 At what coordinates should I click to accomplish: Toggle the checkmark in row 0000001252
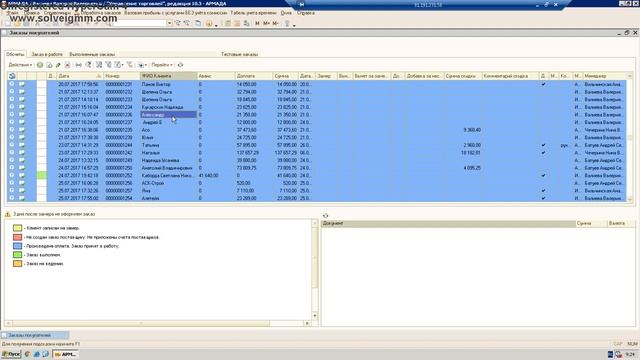click(x=543, y=176)
